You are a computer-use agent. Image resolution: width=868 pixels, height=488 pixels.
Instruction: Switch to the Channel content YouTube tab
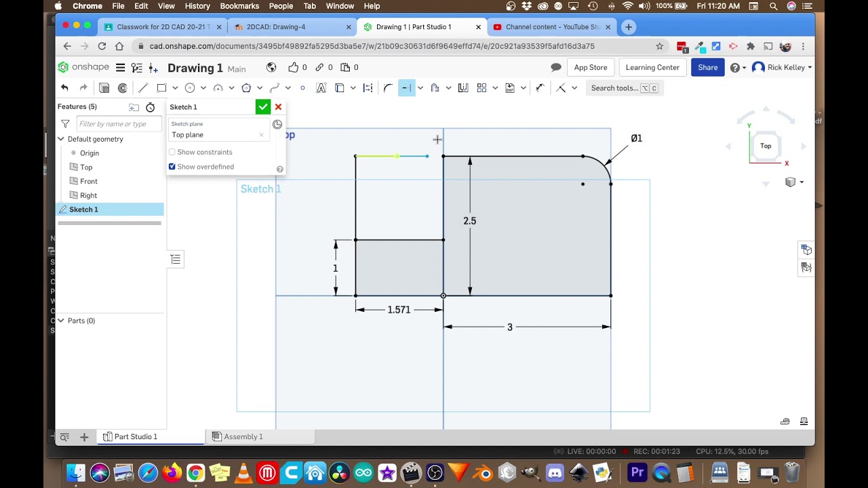[x=553, y=27]
